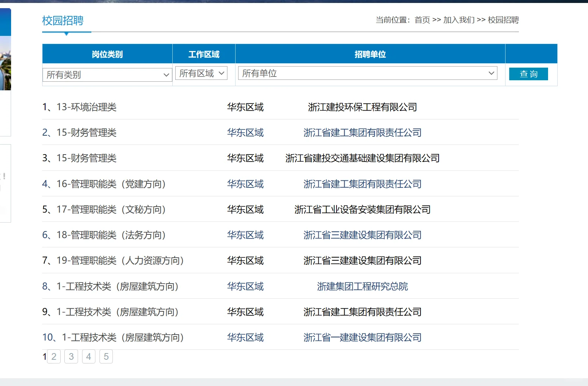Go to page 3 of results
Image resolution: width=588 pixels, height=386 pixels.
coord(71,356)
